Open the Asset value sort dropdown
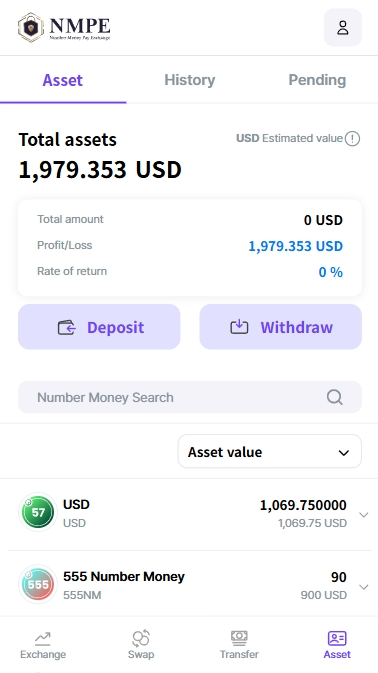378x673 pixels. (x=269, y=451)
